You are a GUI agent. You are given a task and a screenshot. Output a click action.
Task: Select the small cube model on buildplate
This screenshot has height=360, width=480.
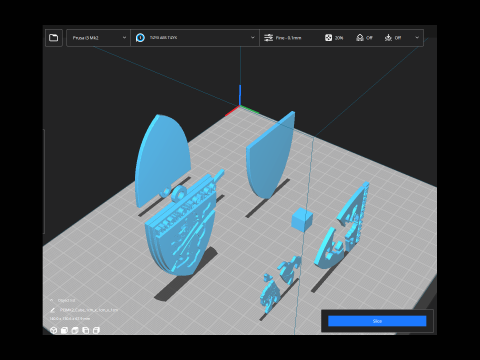pyautogui.click(x=302, y=219)
